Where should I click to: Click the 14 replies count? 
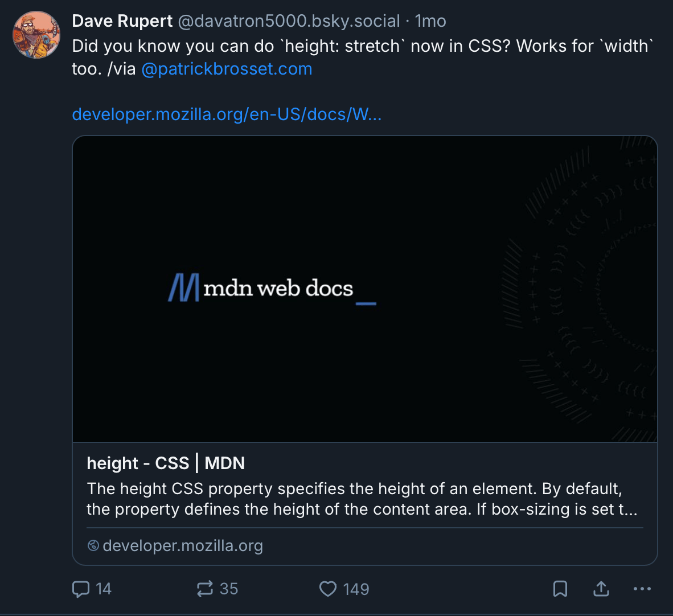pos(104,589)
